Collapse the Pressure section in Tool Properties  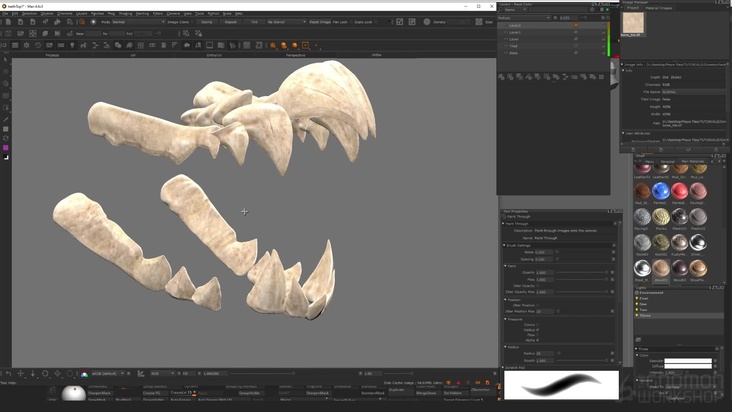506,319
